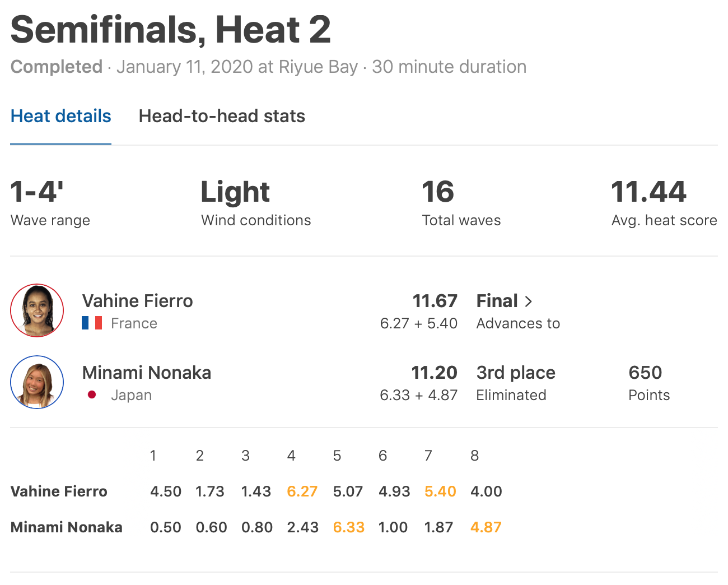
Task: Click Nonaka's highlighted 6.33 wave score
Action: (348, 527)
